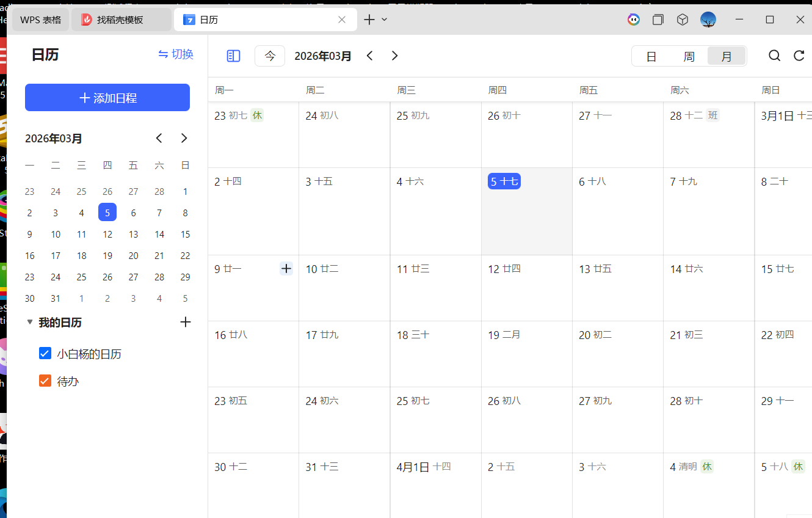Open calendar search with magnifier icon
The height and width of the screenshot is (518, 812).
(774, 56)
